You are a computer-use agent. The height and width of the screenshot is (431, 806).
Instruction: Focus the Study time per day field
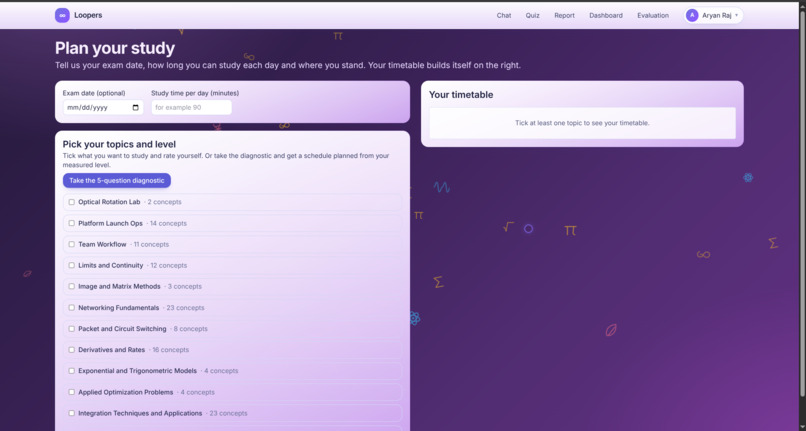point(191,107)
